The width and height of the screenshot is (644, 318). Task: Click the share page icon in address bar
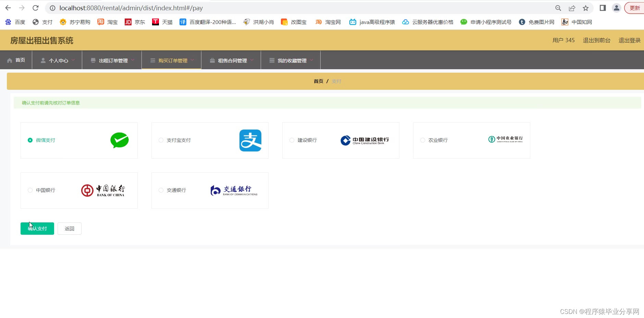coord(572,8)
